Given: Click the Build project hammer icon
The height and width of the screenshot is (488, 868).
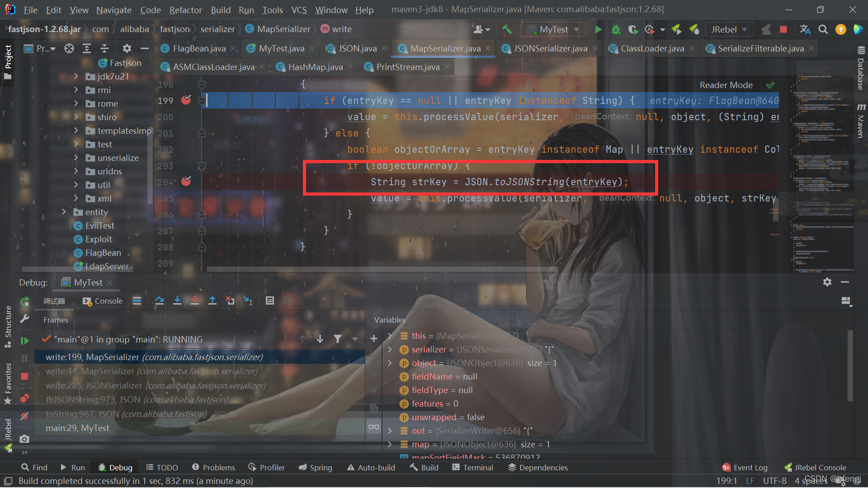Looking at the screenshot, I should (x=507, y=29).
